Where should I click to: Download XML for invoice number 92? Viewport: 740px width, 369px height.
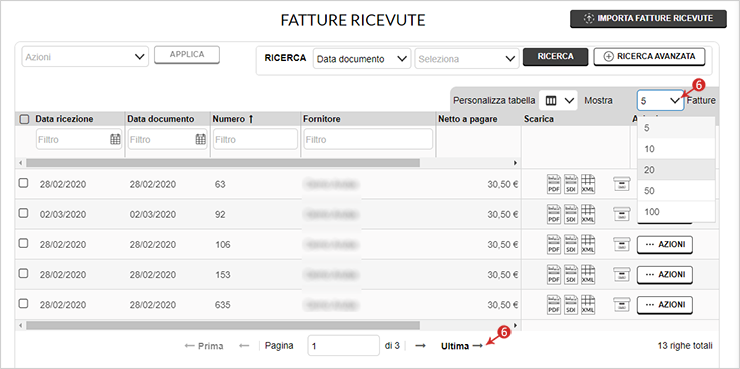click(588, 214)
